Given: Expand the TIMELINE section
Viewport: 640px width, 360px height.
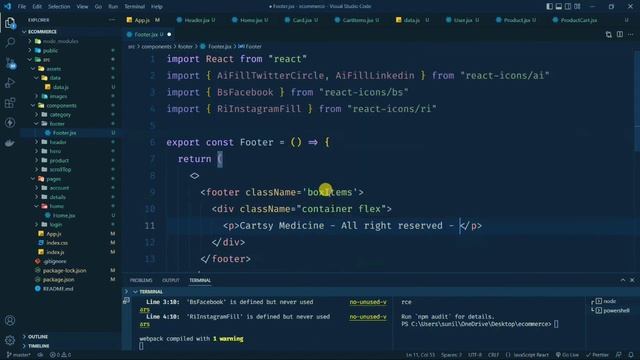Looking at the screenshot, I should (x=39, y=346).
